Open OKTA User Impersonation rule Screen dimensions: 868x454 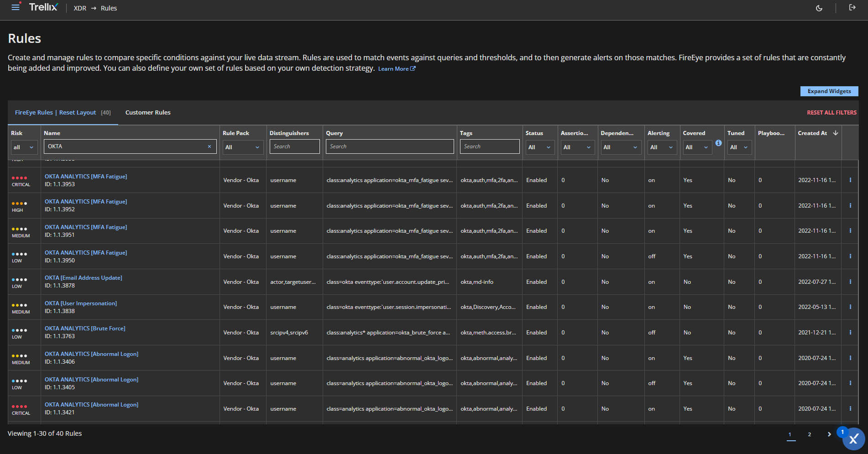(81, 303)
